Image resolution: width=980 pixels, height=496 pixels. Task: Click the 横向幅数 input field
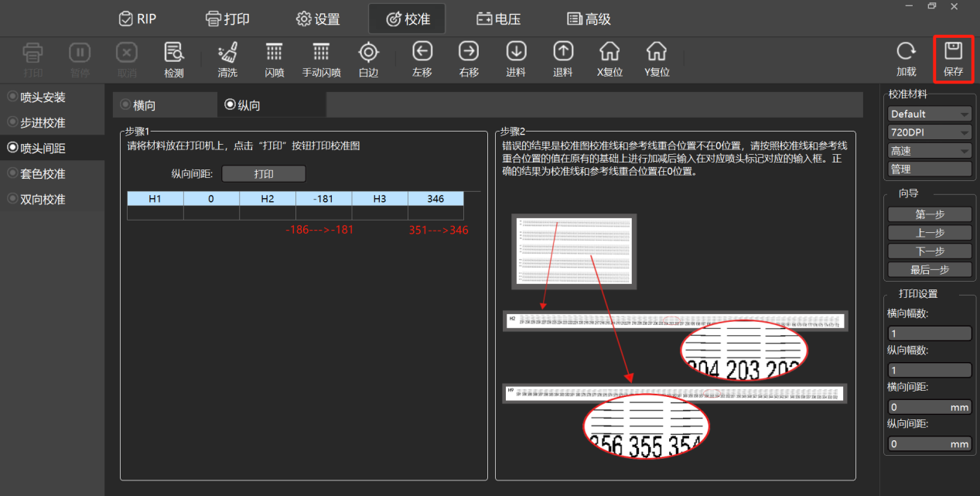click(x=929, y=334)
